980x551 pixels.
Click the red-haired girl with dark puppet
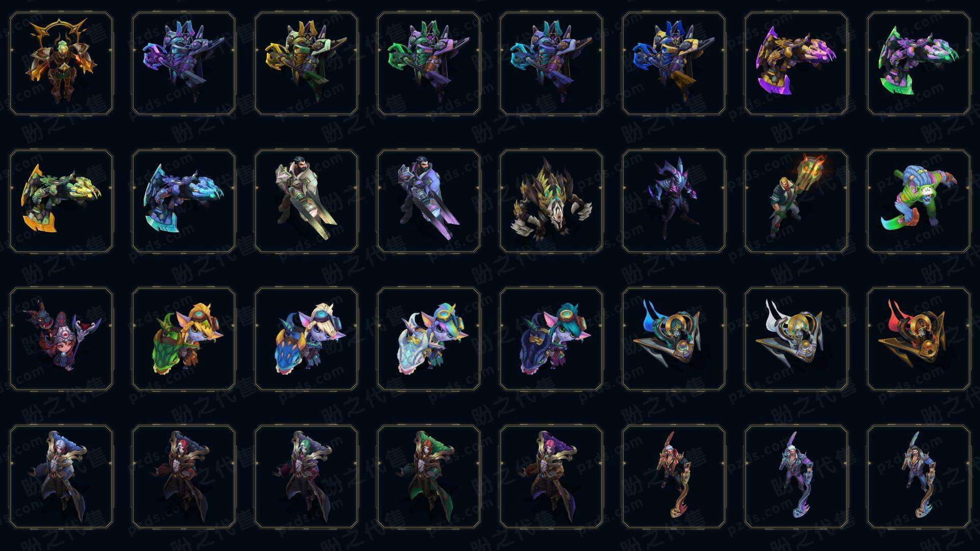(61, 339)
